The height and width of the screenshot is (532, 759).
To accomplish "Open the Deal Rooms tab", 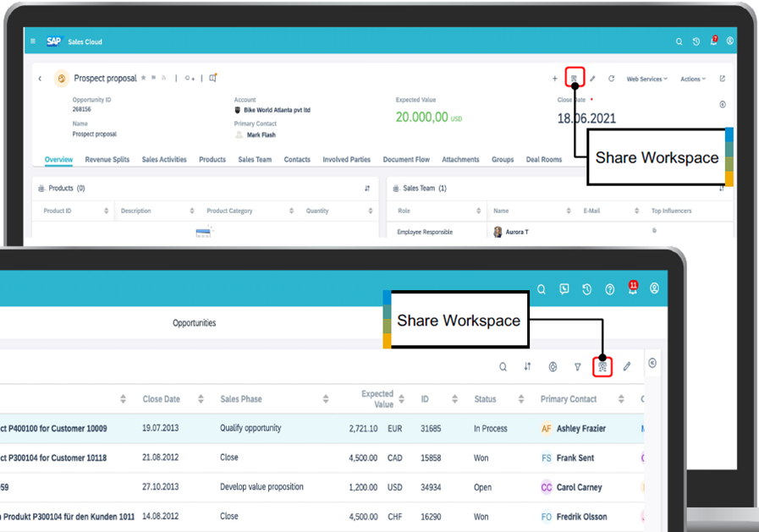I will pos(544,159).
